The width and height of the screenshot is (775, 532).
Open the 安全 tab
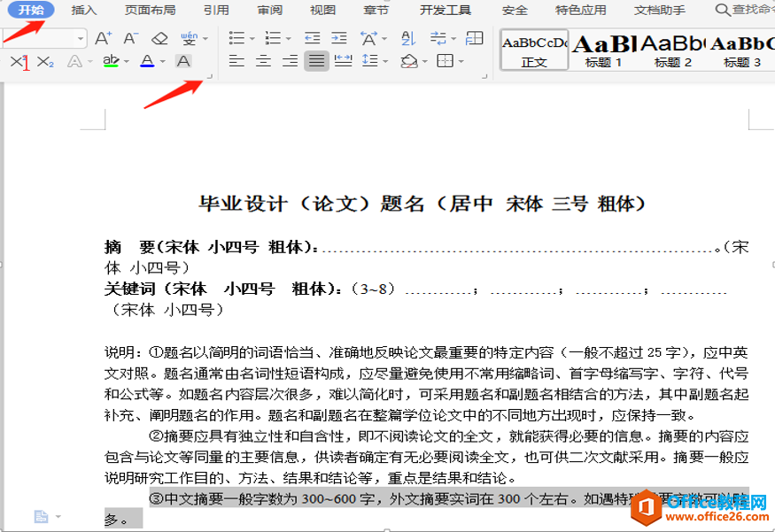tap(515, 10)
